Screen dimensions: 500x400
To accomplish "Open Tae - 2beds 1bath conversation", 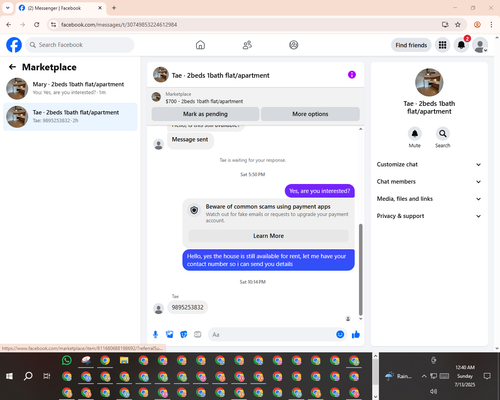I will point(70,117).
